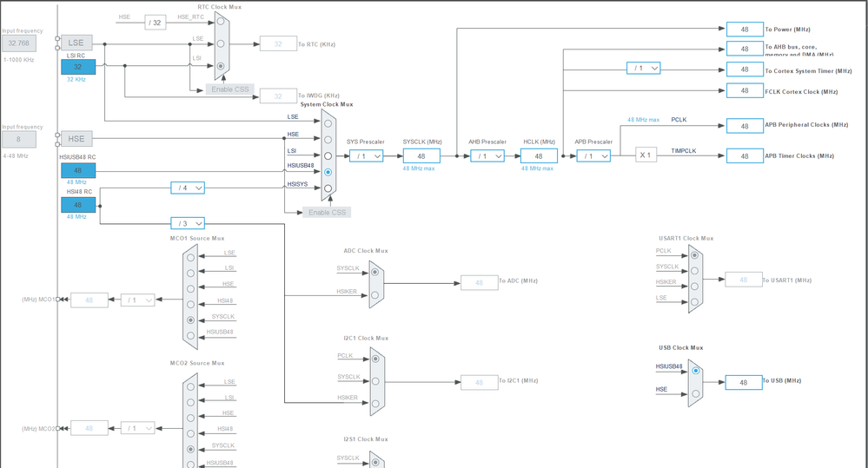Viewport: 868px width, 468px height.
Task: Click the To IWDG (KHz) value field
Action: coord(278,96)
